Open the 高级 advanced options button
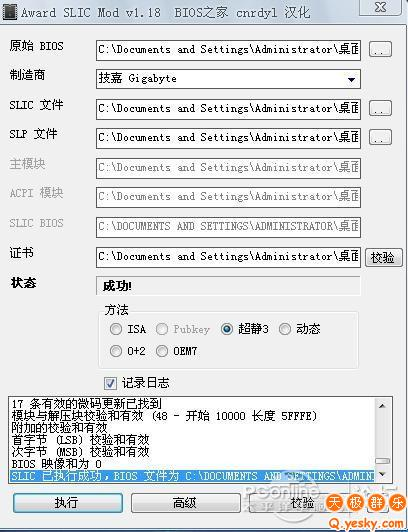Viewport: 408px width, 532px height. click(186, 502)
